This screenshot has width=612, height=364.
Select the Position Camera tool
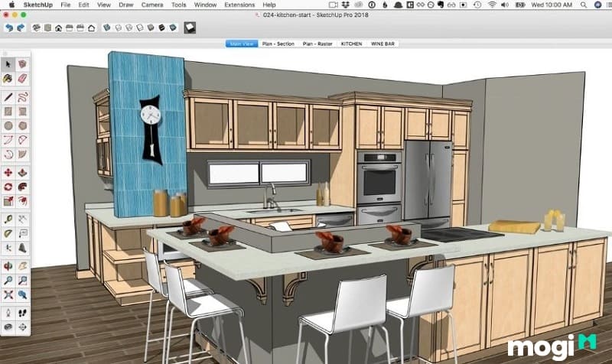click(x=8, y=313)
